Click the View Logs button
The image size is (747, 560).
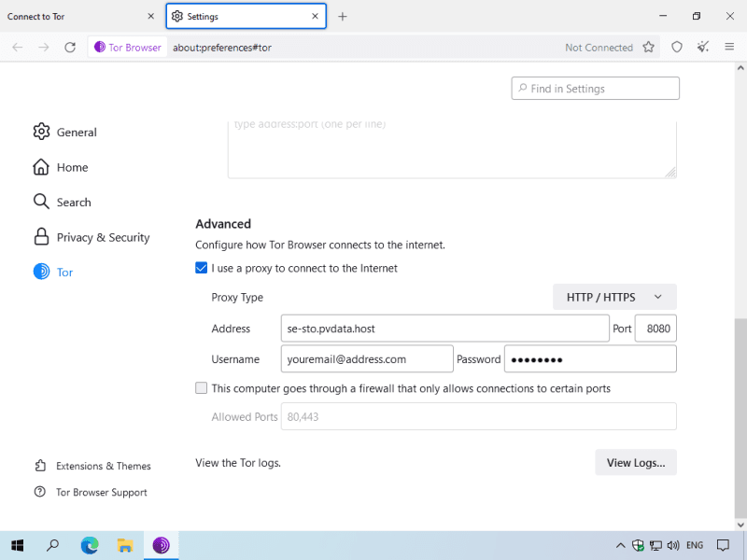[636, 462]
